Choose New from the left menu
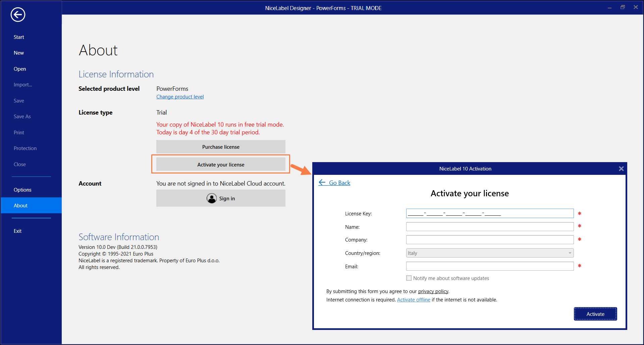 pos(19,53)
